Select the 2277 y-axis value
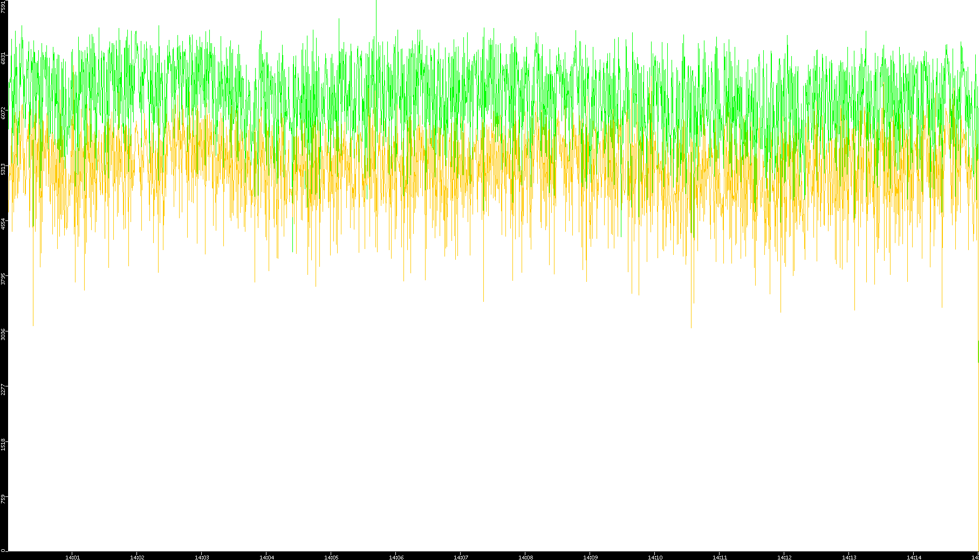Viewport: 979px width, 560px height. tap(4, 389)
